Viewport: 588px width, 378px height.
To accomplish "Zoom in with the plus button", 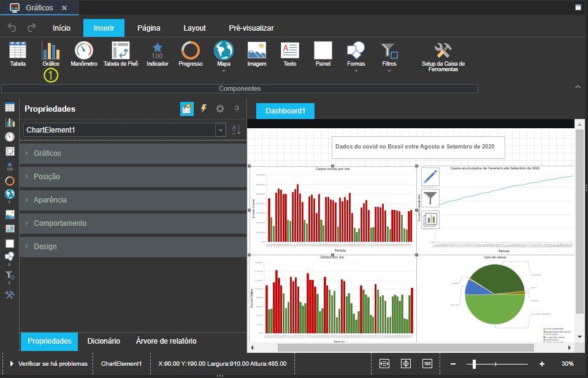I will (542, 364).
